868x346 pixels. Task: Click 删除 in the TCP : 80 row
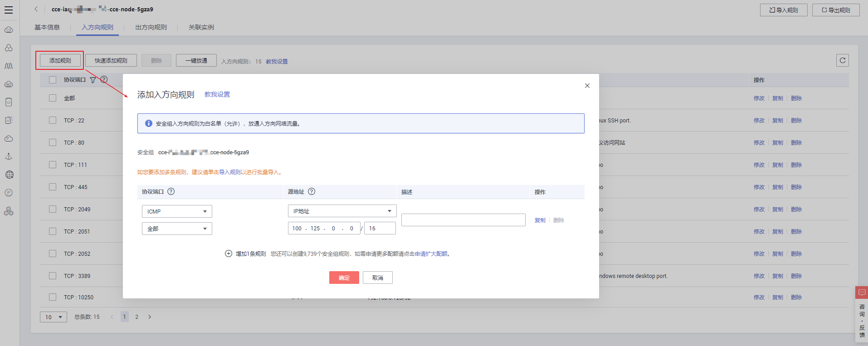pos(796,142)
